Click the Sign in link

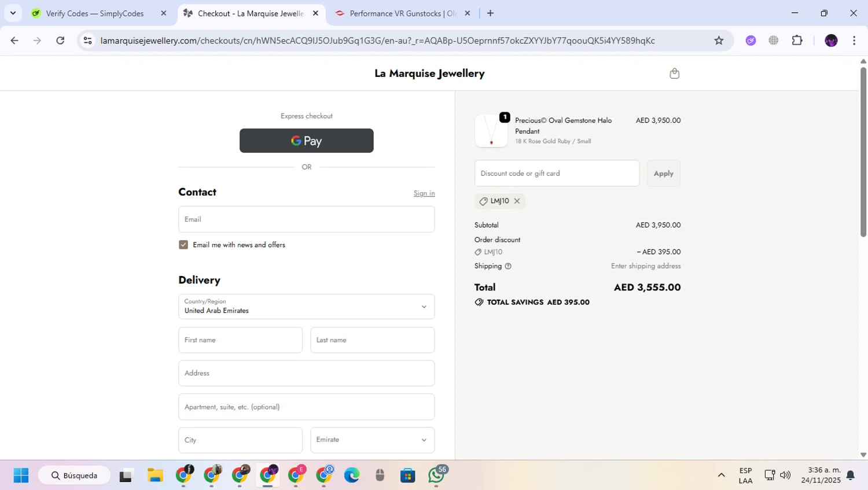(424, 193)
